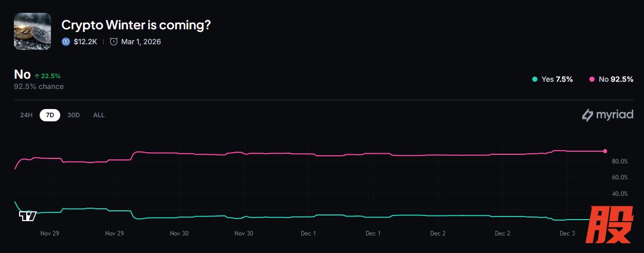This screenshot has height=253, width=644.
Task: Select the 24H time range
Action: 26,115
